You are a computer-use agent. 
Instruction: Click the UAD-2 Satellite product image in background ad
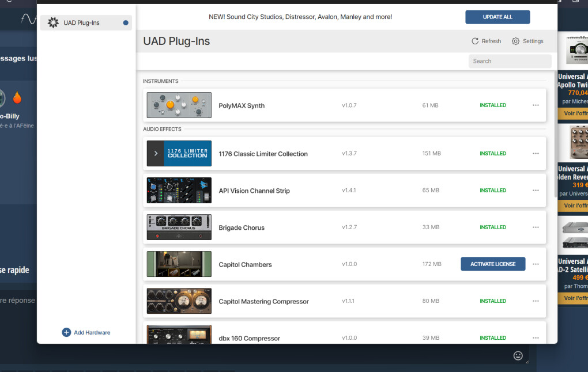pyautogui.click(x=575, y=236)
